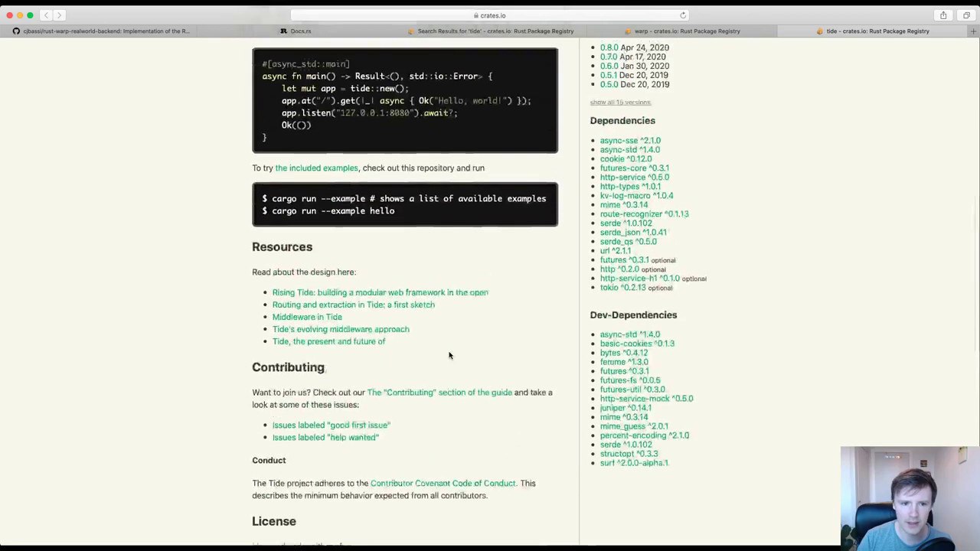The image size is (980, 551).
Task: Click the 'cargo run --example hello' code line
Action: pos(328,211)
